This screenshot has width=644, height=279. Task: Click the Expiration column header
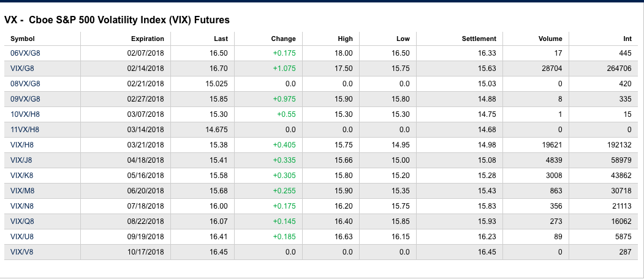(147, 39)
